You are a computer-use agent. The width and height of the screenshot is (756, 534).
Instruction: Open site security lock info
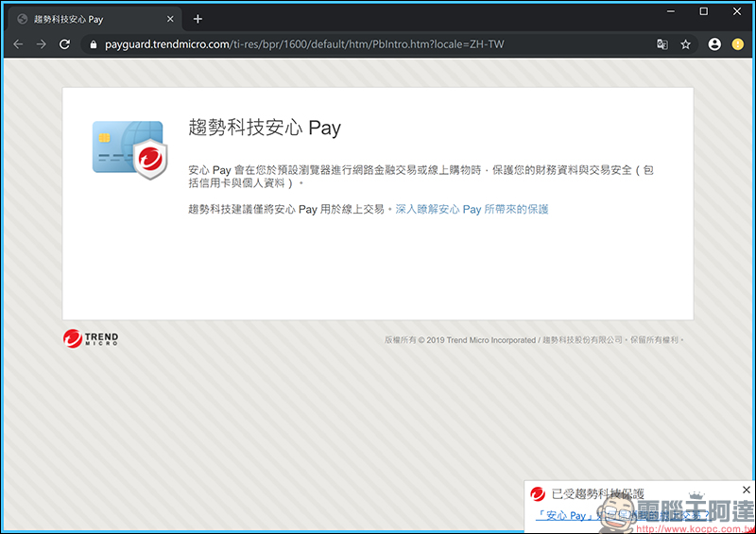(x=94, y=44)
